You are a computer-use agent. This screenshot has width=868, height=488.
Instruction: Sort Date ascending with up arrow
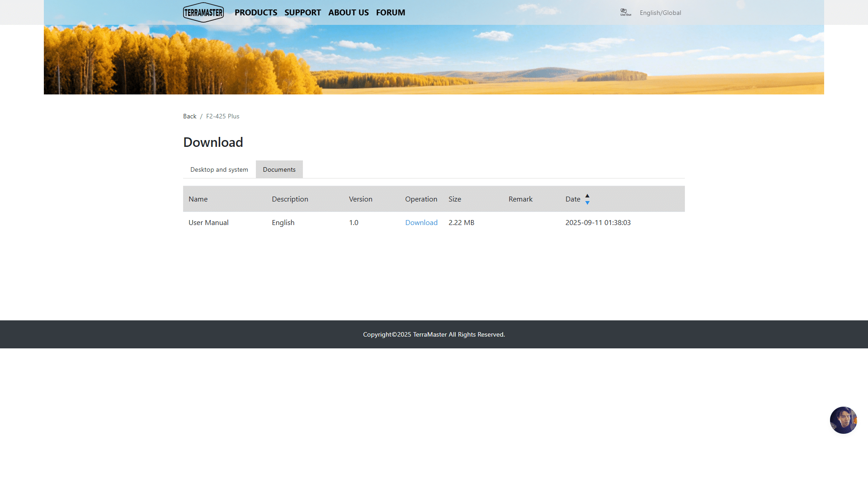click(587, 196)
